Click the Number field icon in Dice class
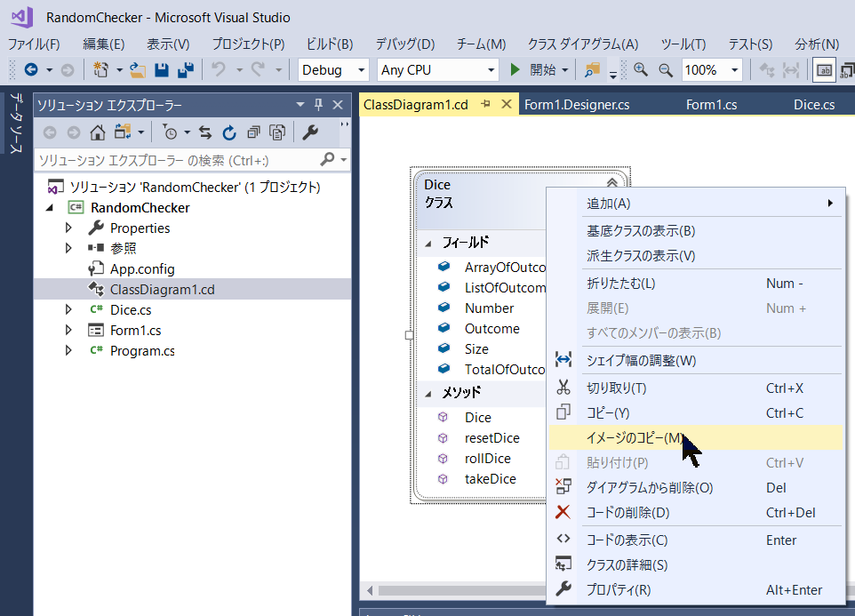Screen dimensions: 855x616 443,308
